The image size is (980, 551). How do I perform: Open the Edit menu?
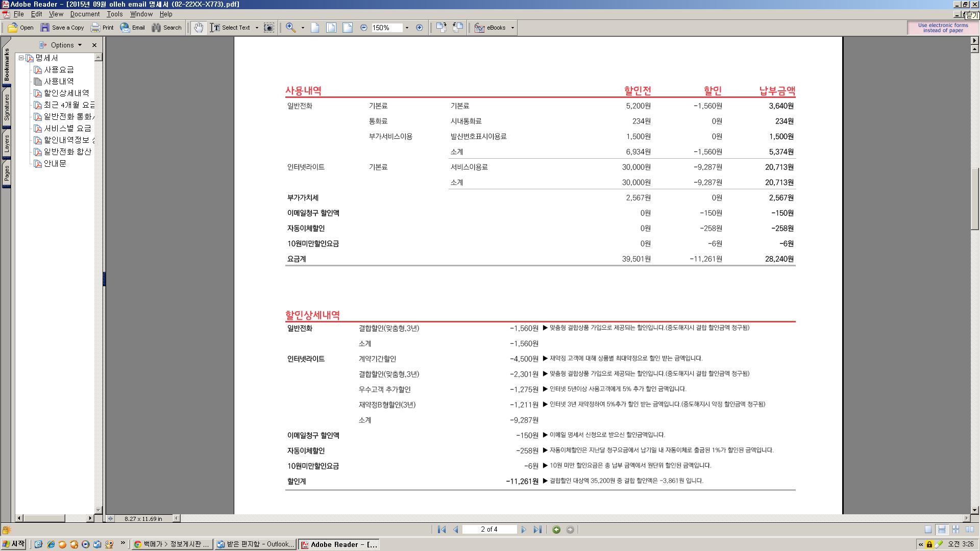click(x=36, y=14)
